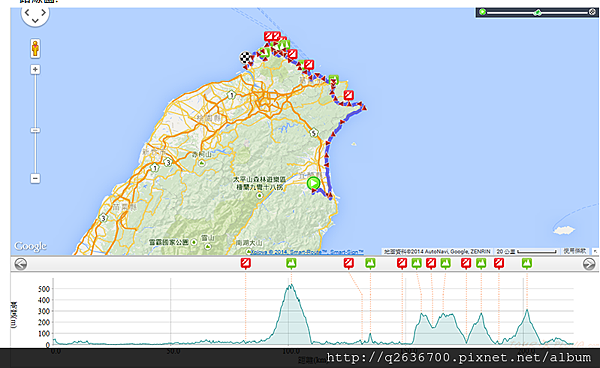Open the 使用條款 terms link
The image size is (600, 368).
point(575,251)
